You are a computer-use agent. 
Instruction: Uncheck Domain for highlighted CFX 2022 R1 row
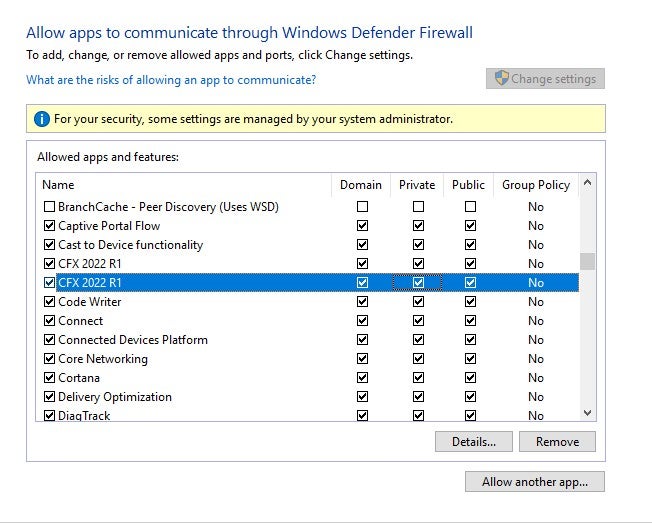pos(363,283)
